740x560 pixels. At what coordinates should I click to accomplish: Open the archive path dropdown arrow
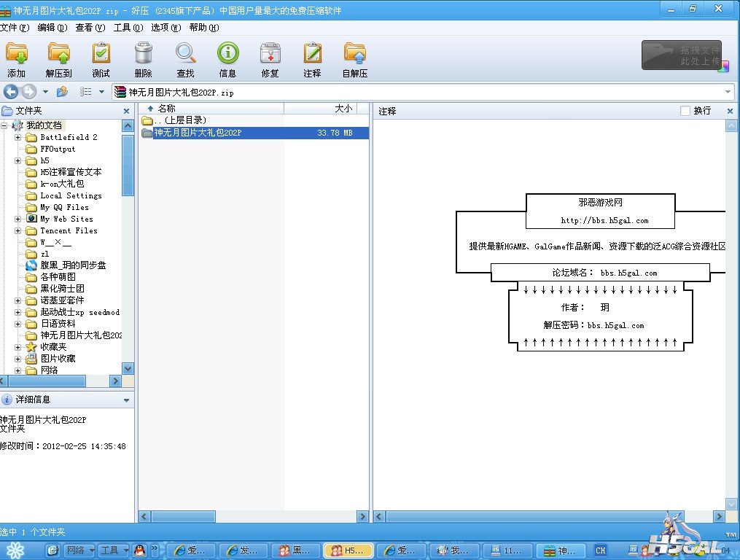pos(728,92)
